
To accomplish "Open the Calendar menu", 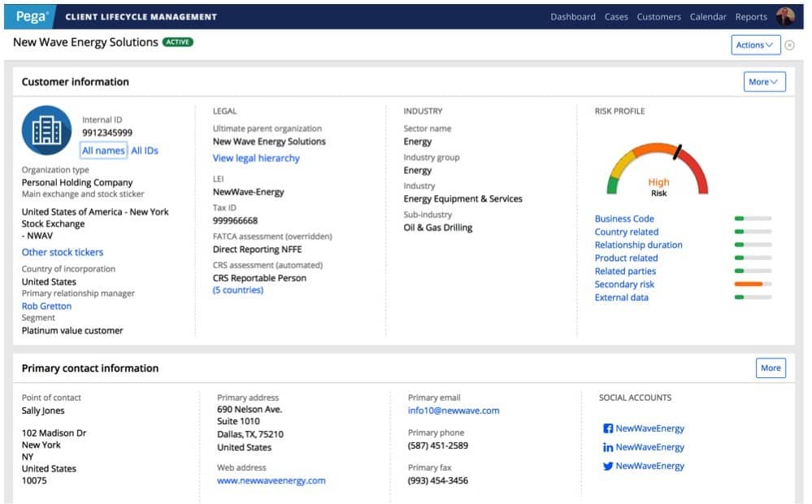I will point(708,16).
